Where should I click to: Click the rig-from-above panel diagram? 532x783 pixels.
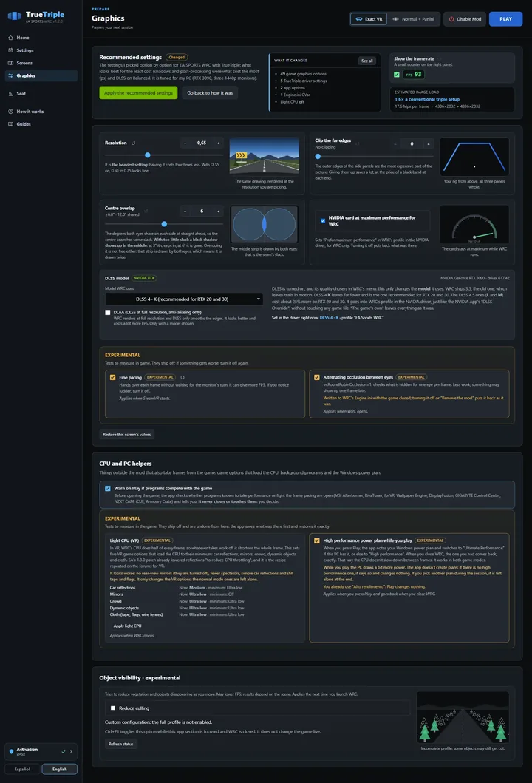click(474, 156)
